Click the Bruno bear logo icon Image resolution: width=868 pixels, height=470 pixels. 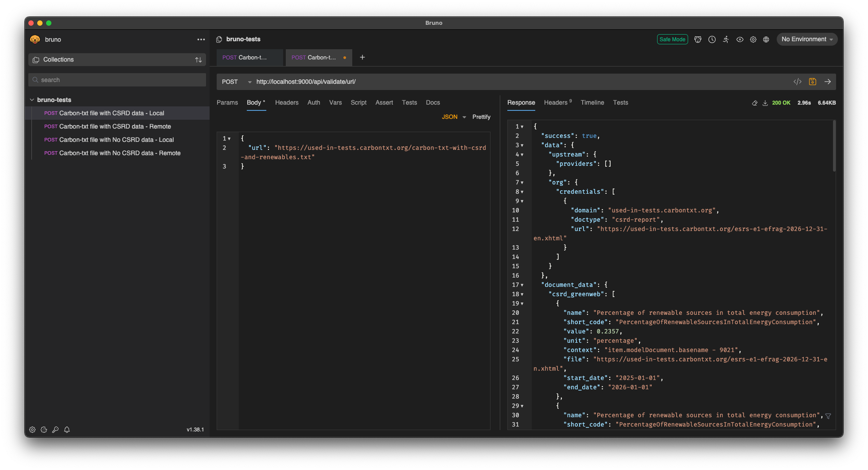point(35,39)
